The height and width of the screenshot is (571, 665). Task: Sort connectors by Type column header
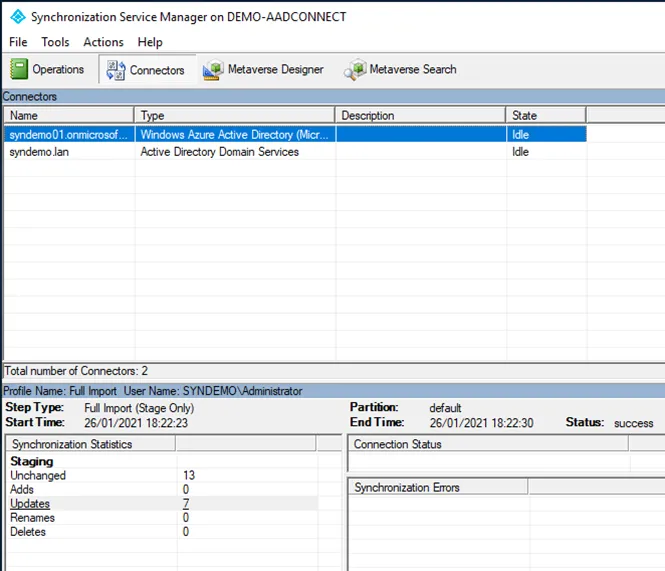235,115
